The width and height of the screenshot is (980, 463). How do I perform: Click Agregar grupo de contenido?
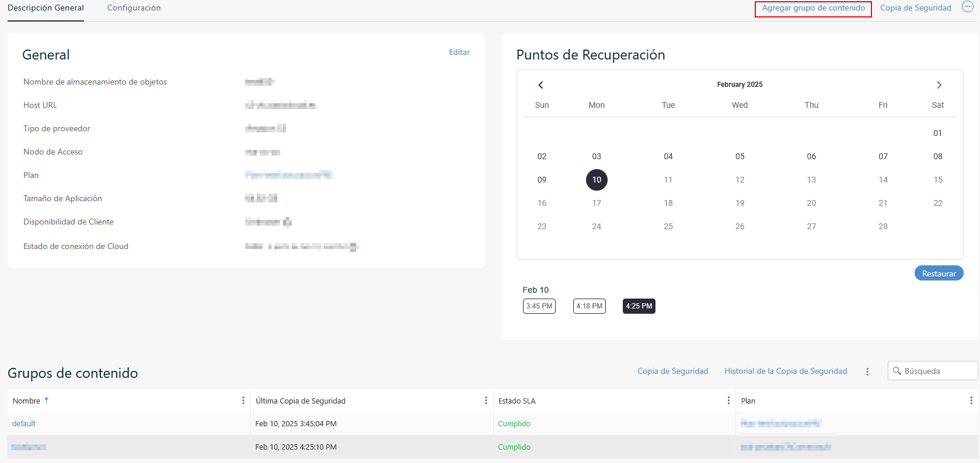[x=813, y=8]
